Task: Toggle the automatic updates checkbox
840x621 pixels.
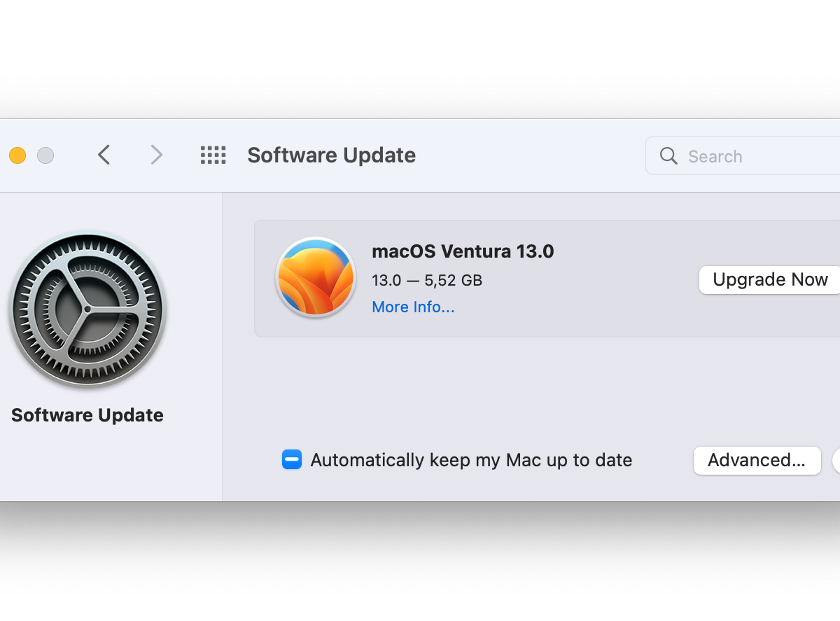Action: (292, 460)
